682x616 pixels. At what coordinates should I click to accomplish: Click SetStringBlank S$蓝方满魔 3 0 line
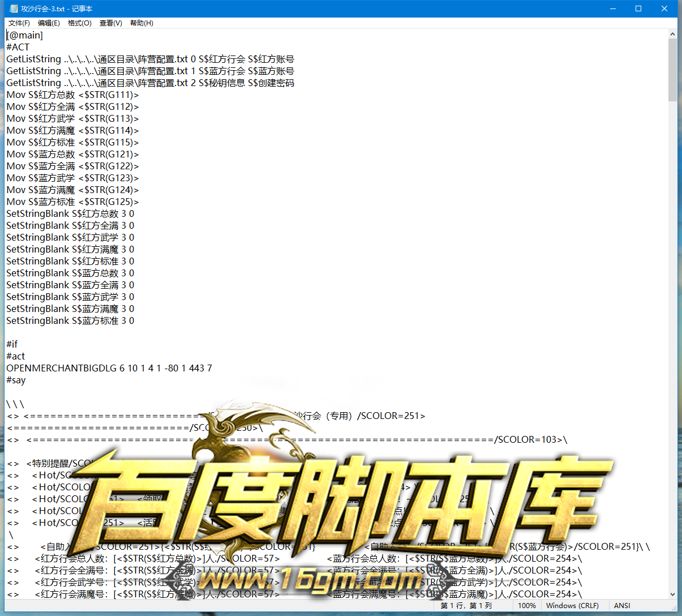[70, 309]
